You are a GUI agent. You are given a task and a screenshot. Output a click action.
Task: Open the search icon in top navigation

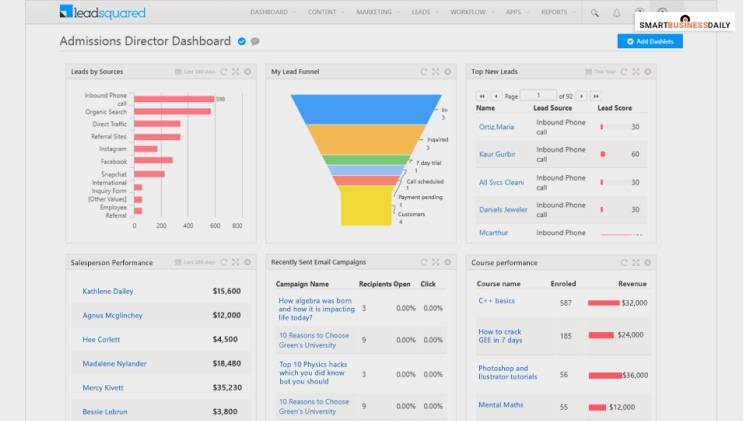pos(594,13)
